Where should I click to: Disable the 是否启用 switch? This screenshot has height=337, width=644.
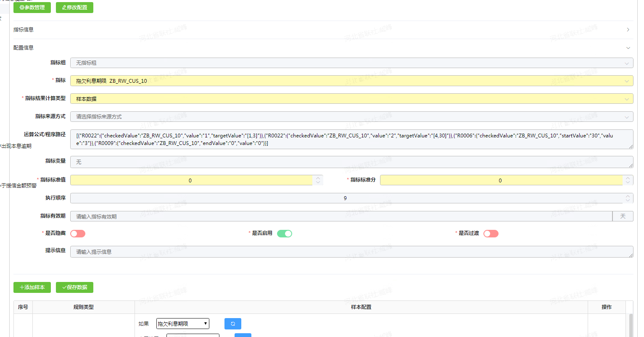click(x=285, y=234)
